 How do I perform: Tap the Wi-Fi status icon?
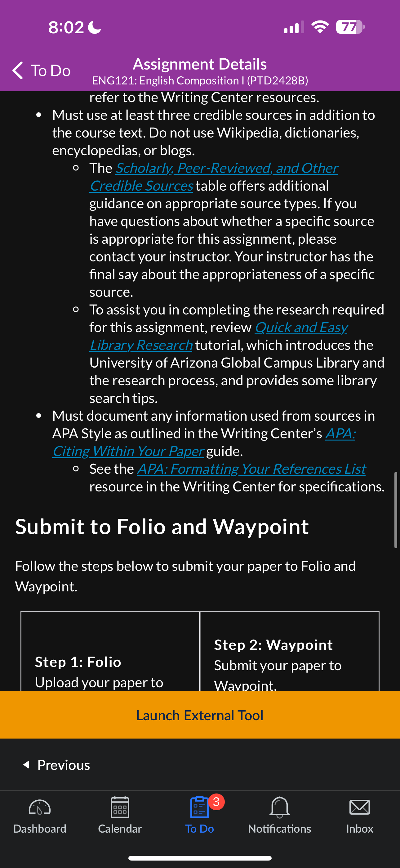pos(320,27)
